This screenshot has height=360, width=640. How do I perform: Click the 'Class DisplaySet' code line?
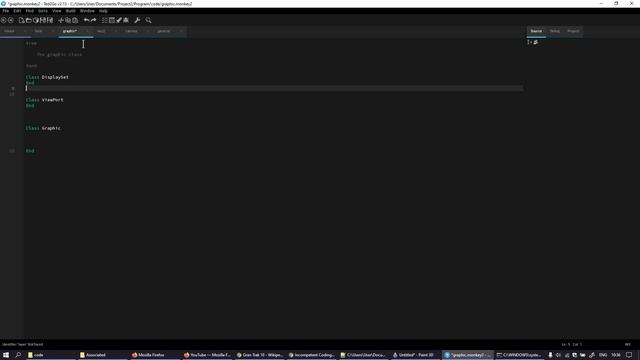[x=47, y=77]
